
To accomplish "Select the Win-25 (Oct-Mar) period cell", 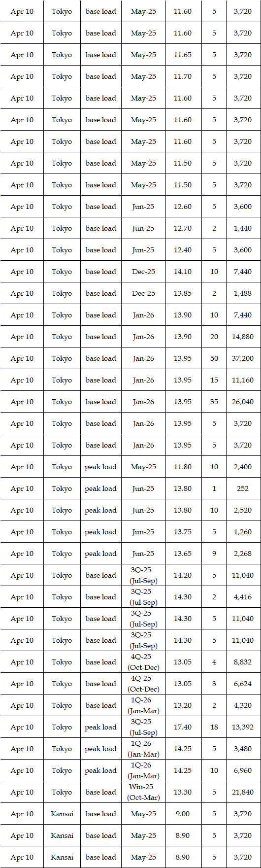I will tap(143, 792).
